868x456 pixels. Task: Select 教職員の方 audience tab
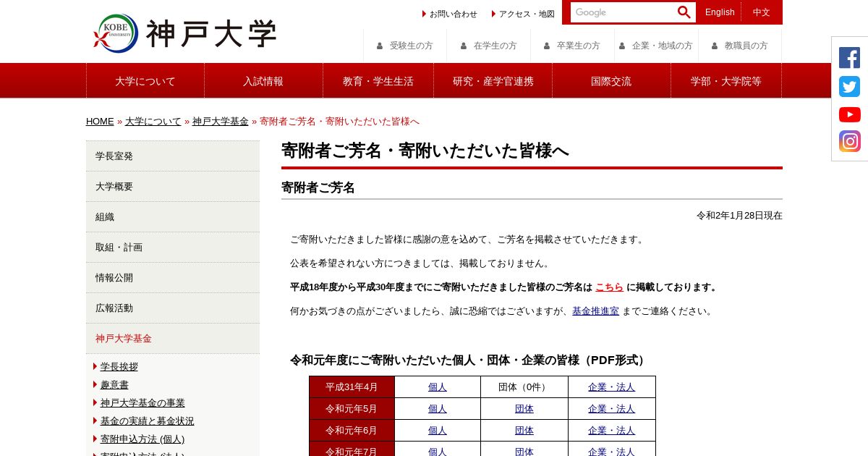[x=740, y=46]
